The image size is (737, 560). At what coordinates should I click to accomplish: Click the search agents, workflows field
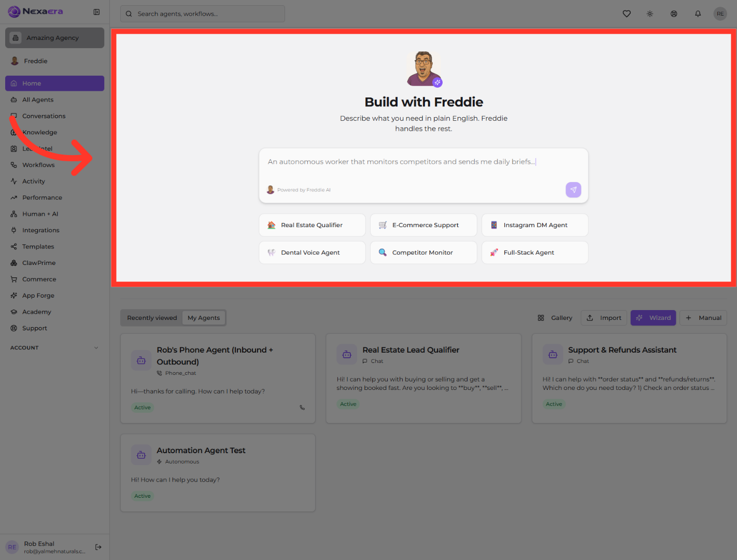click(x=203, y=14)
